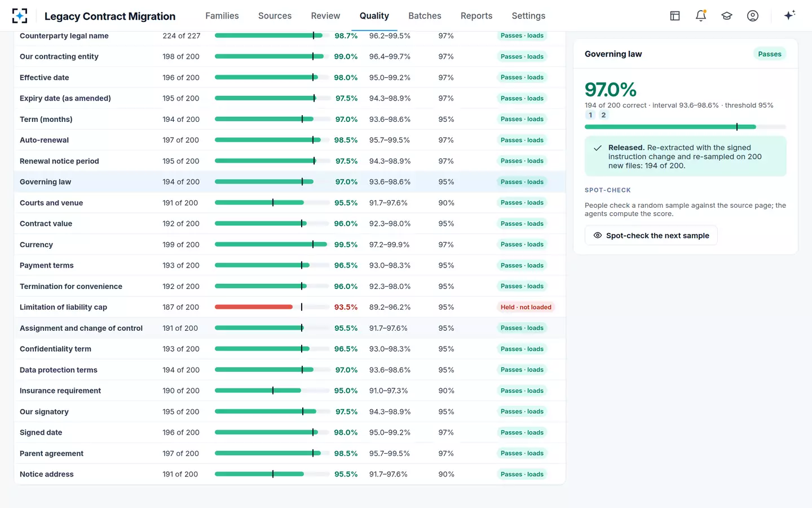812x508 pixels.
Task: Click the 99.0% accuracy for Our contracting entity
Action: tap(346, 56)
